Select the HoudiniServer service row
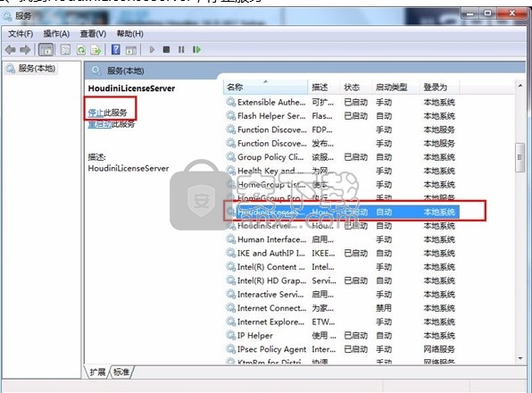Viewport: 532px width, 393px height. click(341, 226)
